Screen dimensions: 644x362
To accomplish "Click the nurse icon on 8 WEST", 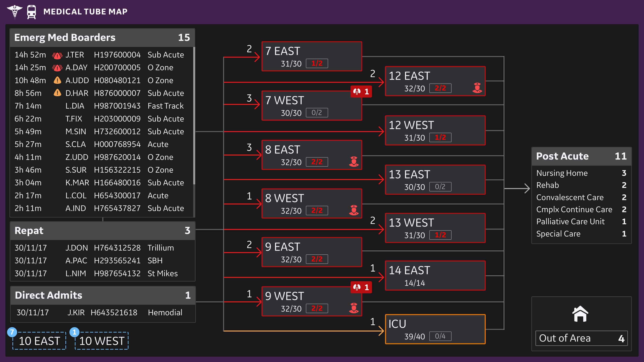I will point(354,210).
